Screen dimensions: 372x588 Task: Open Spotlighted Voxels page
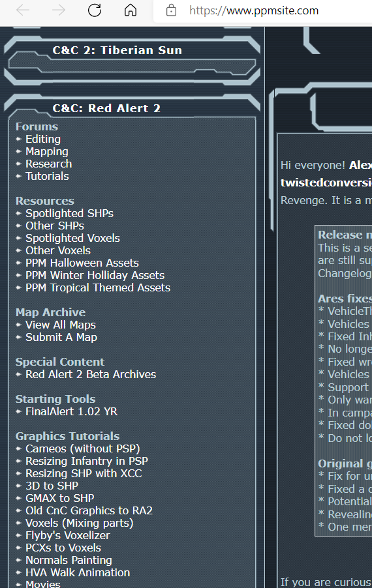pos(73,238)
